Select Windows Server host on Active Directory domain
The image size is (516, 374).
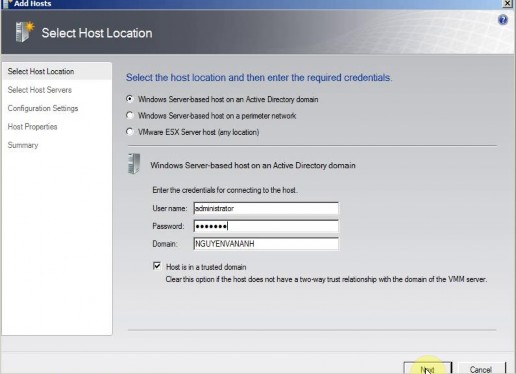pyautogui.click(x=130, y=99)
